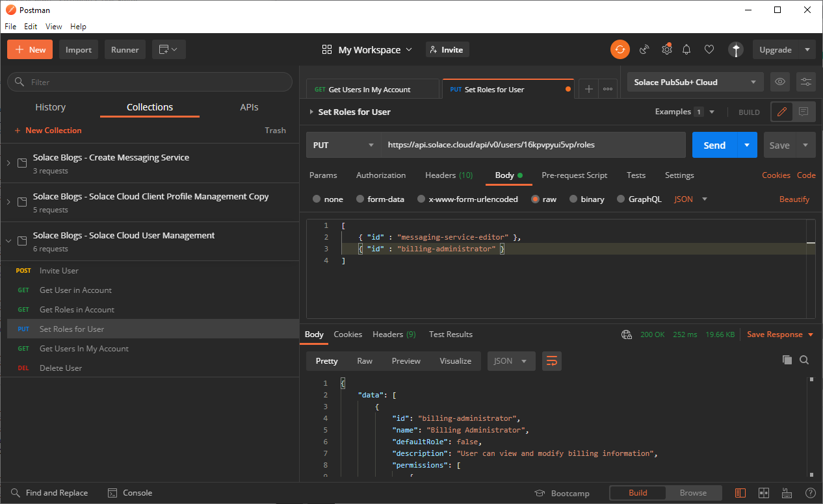Open the notifications bell icon
The height and width of the screenshot is (504, 823).
pyautogui.click(x=686, y=49)
